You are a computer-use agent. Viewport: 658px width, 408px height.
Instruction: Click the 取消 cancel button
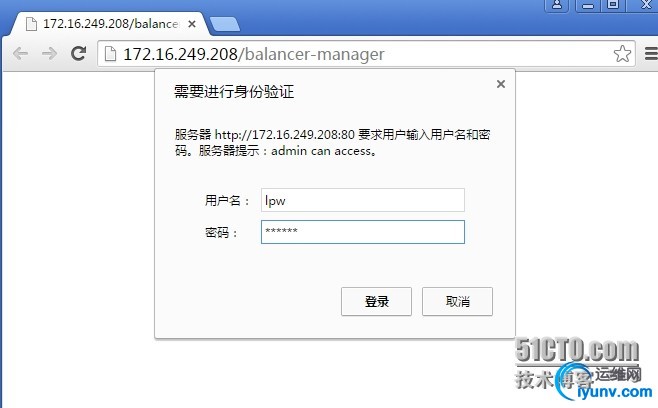457,301
